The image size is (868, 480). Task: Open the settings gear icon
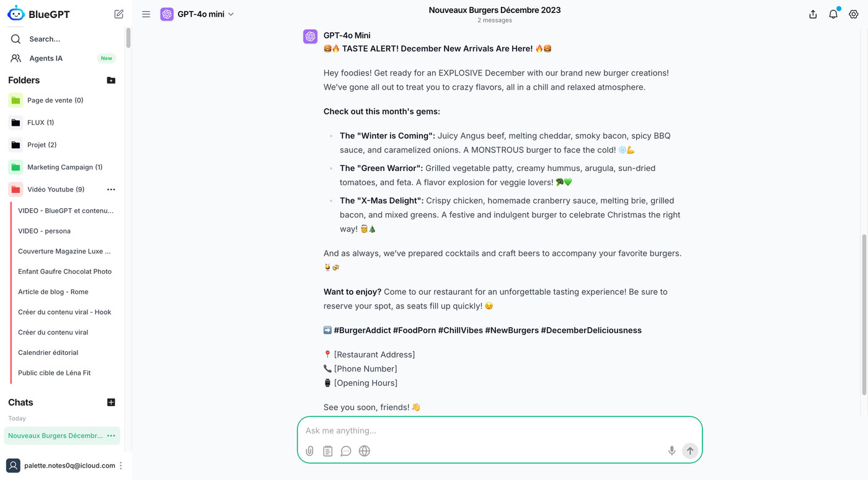click(854, 14)
